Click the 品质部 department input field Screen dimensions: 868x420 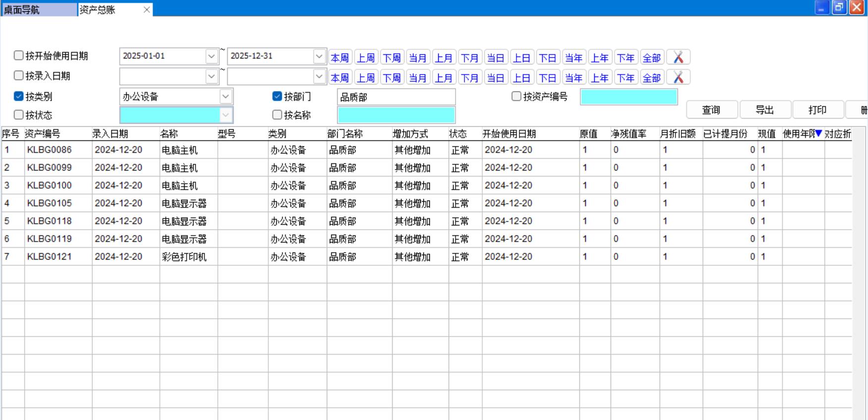(x=396, y=97)
